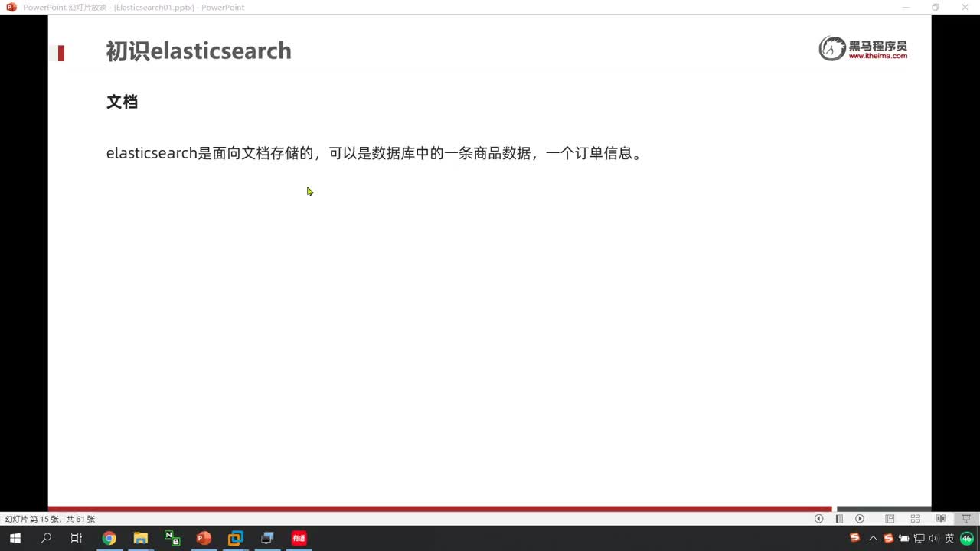The width and height of the screenshot is (980, 551).
Task: Click the Sogou S icon right of the tray chevron
Action: coord(888,538)
